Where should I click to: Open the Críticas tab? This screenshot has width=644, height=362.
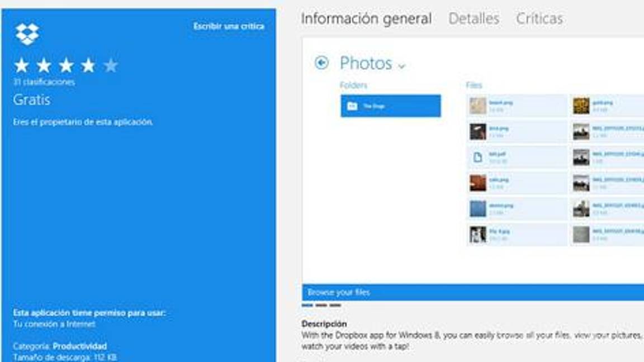coord(539,18)
